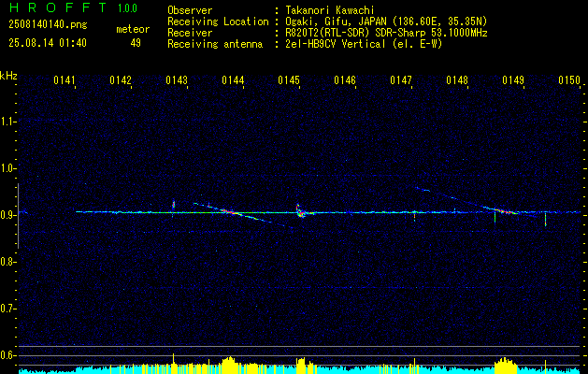This screenshot has width=588, height=374.
Task: Click the yellow signal burst below 0144
Action: click(x=229, y=365)
